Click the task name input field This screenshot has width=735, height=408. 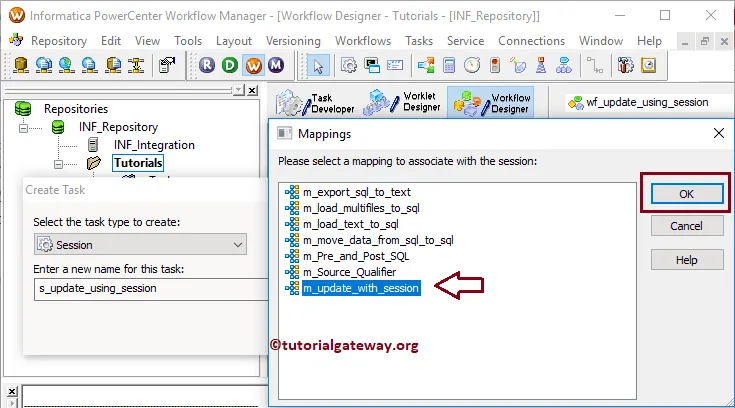[x=151, y=289]
